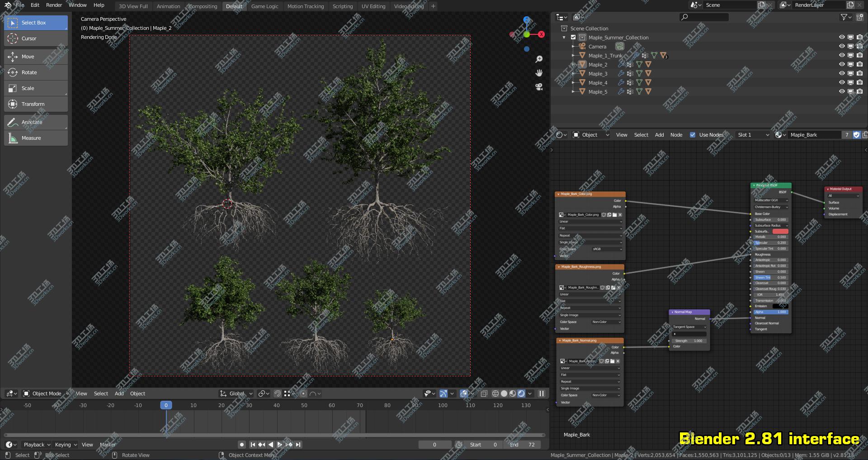Activate the Rotate tool
The image size is (868, 460).
point(35,72)
